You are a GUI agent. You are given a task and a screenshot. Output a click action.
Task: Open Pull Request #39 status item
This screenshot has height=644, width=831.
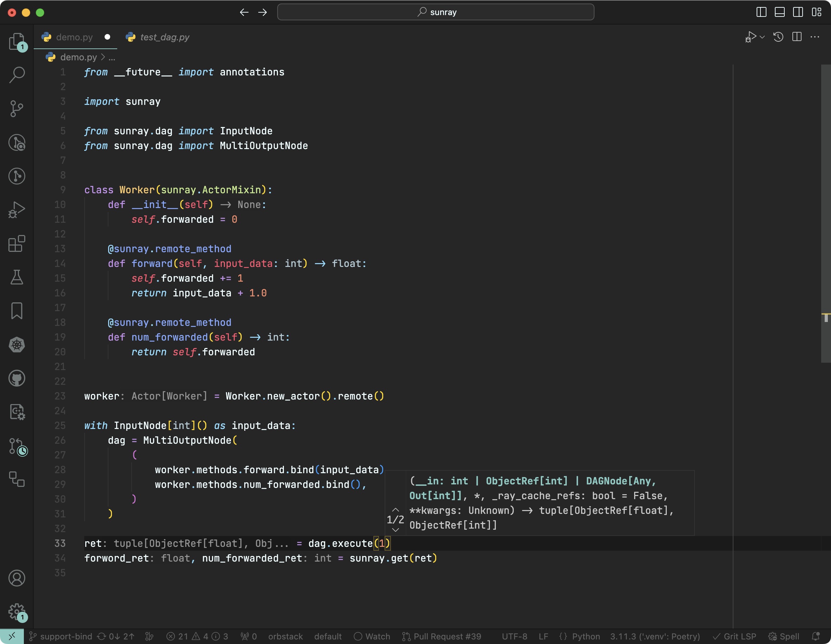[x=441, y=636]
